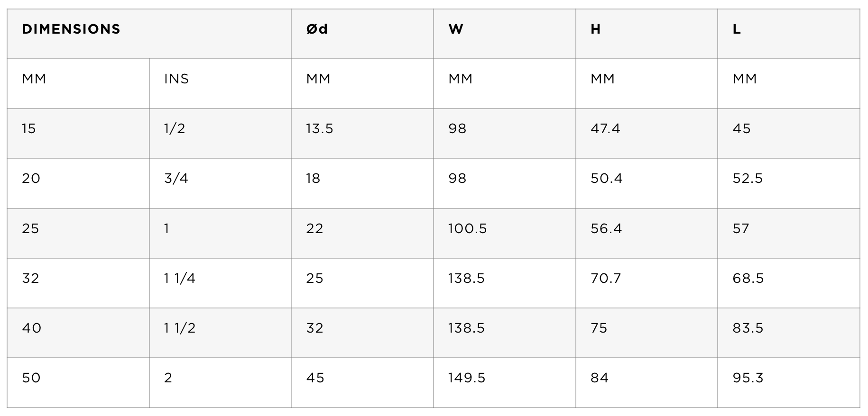Screen dimensions: 868x416
Task: Select the INS unit subheader cell
Action: (220, 84)
